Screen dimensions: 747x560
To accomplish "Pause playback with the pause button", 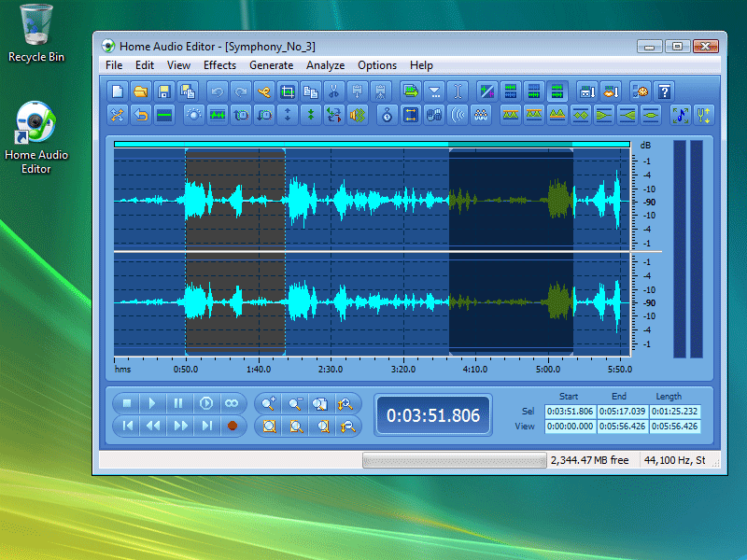I will point(178,403).
